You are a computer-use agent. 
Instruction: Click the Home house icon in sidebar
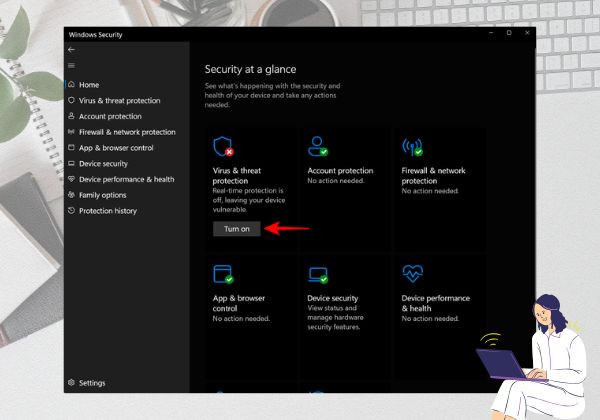tap(71, 85)
